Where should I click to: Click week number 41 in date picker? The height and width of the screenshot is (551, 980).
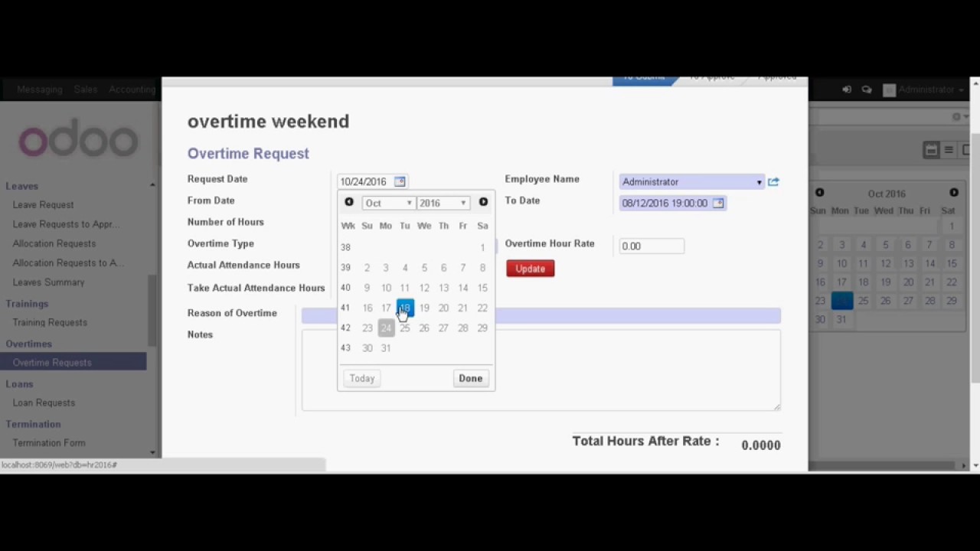[x=345, y=308]
